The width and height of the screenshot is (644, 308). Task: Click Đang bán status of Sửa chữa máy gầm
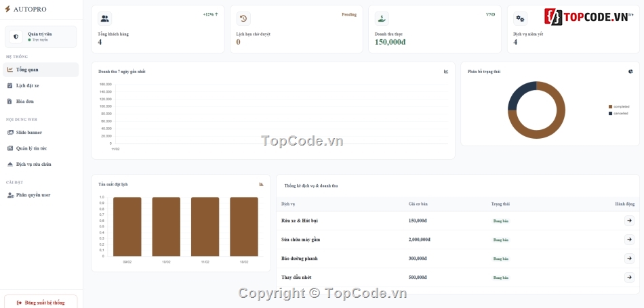501,240
